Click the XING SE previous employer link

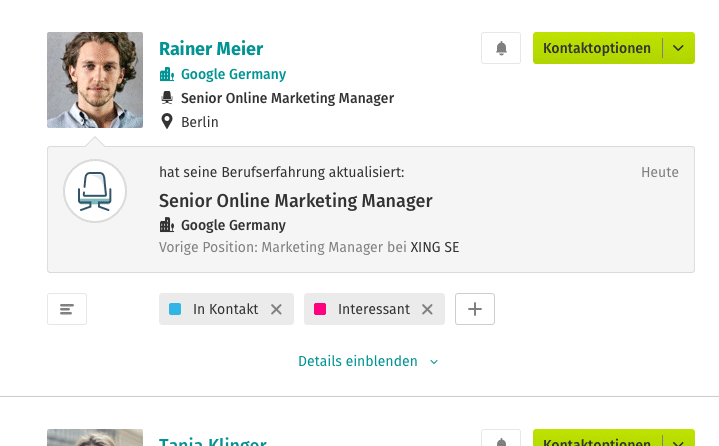[435, 247]
